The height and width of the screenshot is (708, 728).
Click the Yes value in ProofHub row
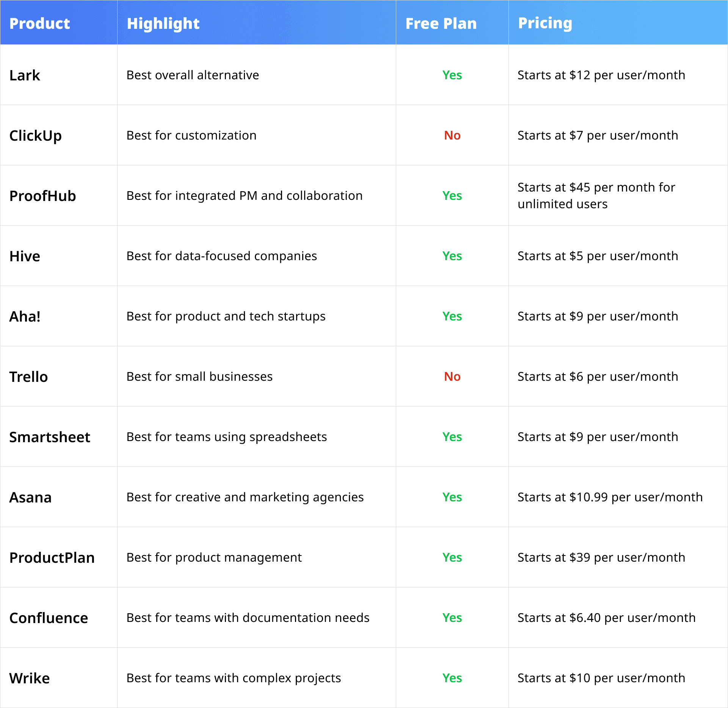coord(452,196)
